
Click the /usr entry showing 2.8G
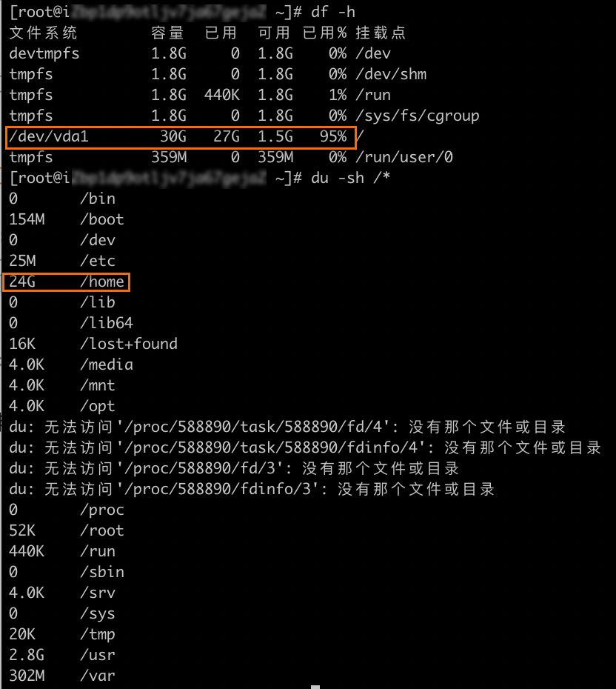point(62,655)
